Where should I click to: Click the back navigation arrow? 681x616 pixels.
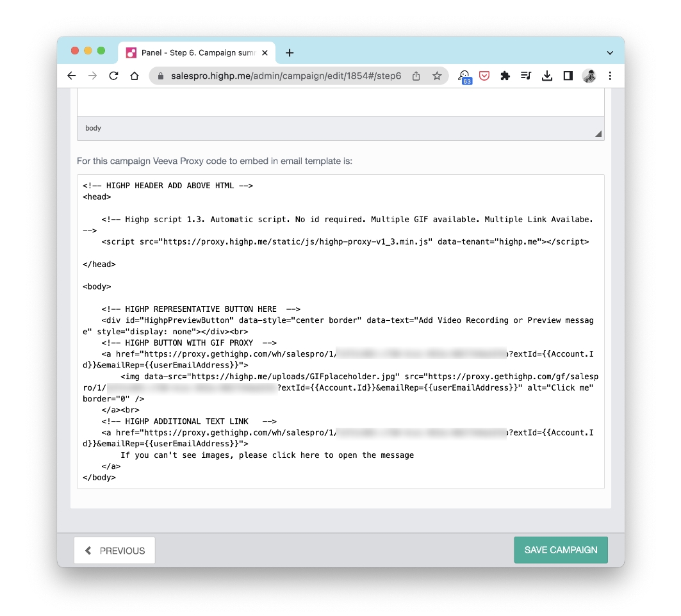[71, 76]
